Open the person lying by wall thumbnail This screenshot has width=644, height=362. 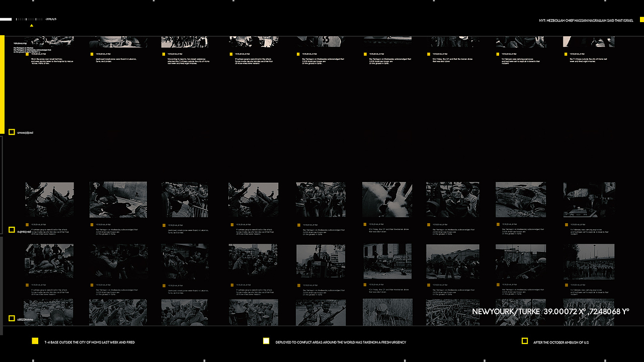click(118, 200)
